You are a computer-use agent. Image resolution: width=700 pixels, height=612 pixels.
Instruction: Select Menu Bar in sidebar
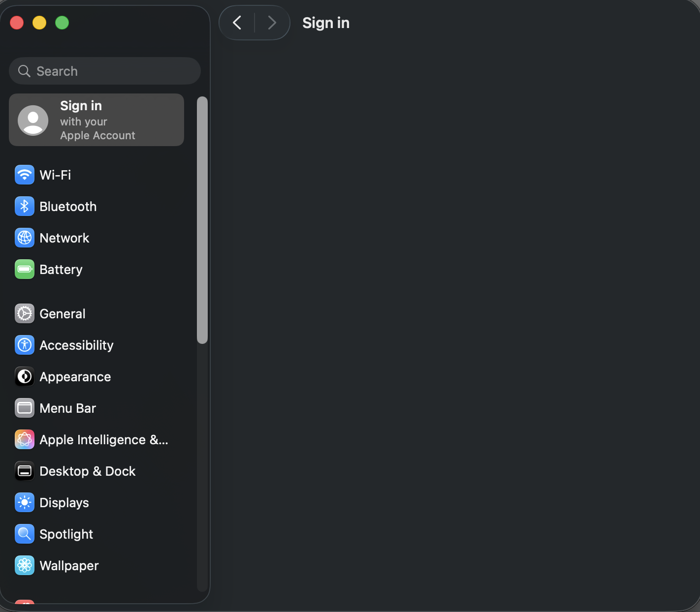[67, 408]
